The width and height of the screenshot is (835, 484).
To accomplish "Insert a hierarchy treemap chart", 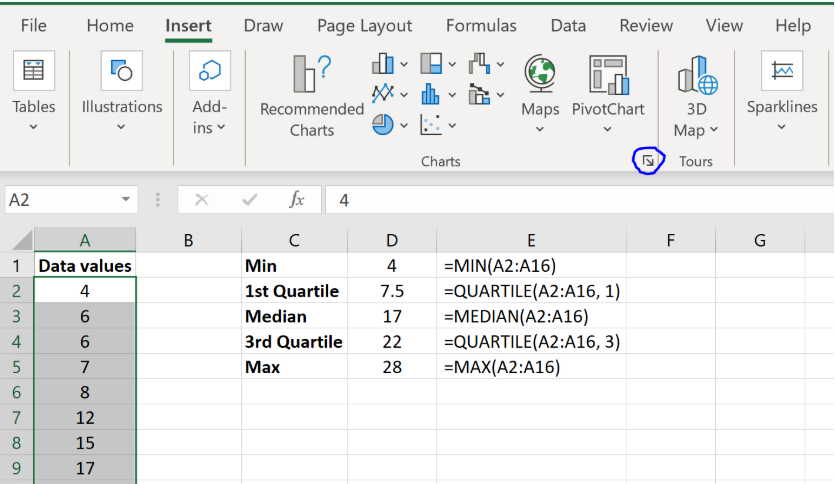I will point(432,65).
